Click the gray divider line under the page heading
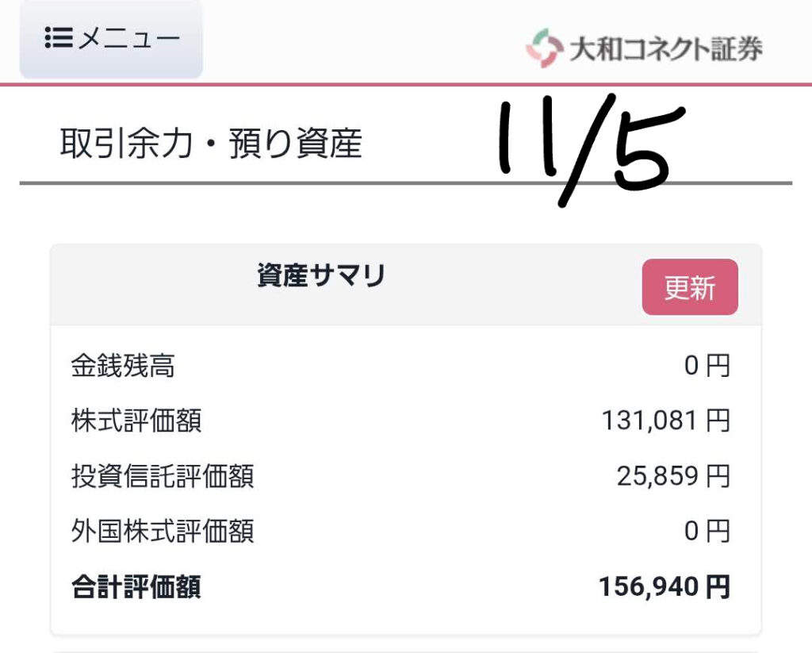 point(317,183)
